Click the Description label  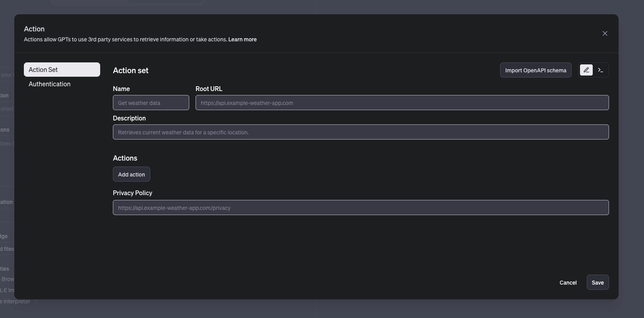(130, 118)
